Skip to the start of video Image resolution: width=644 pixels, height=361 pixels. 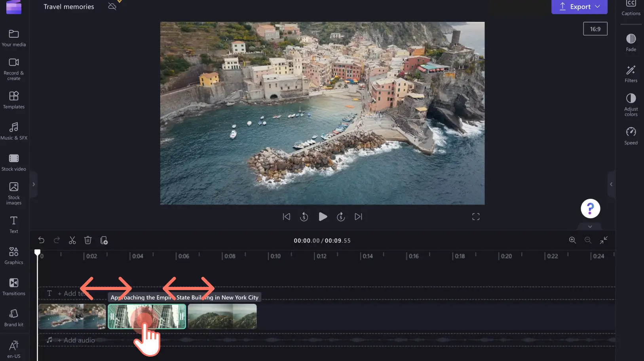click(x=286, y=217)
